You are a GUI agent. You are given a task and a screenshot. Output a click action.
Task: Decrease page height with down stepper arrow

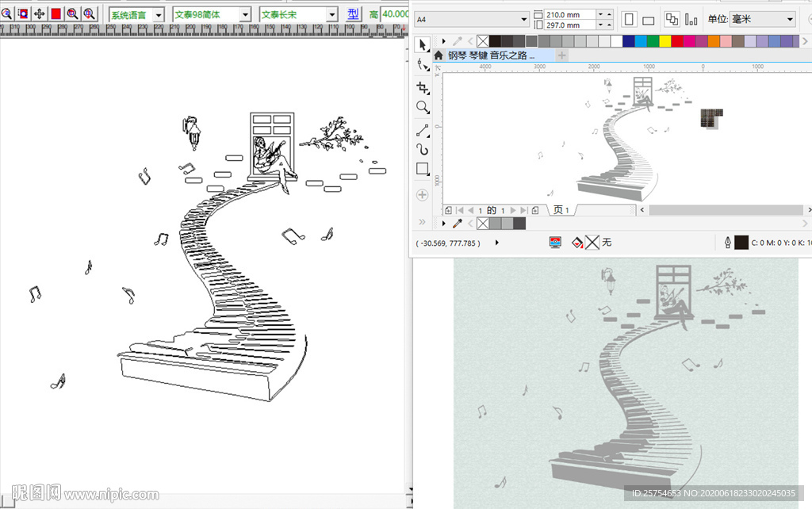(600, 25)
